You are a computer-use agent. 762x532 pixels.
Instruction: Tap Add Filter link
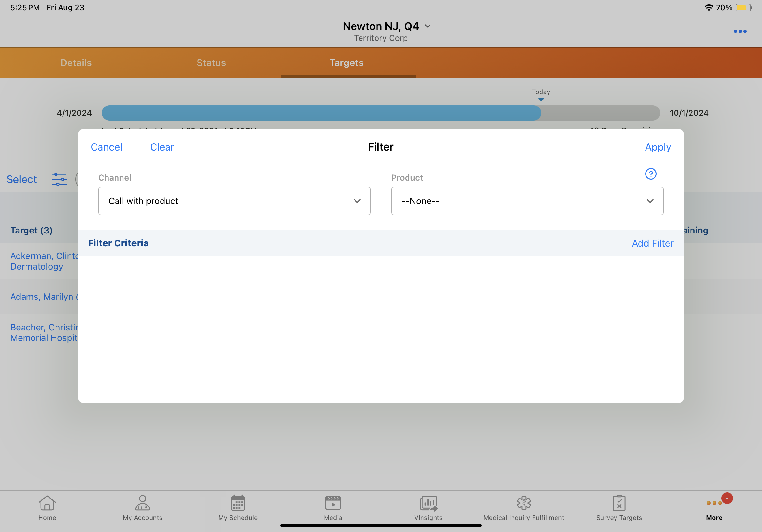[652, 243]
